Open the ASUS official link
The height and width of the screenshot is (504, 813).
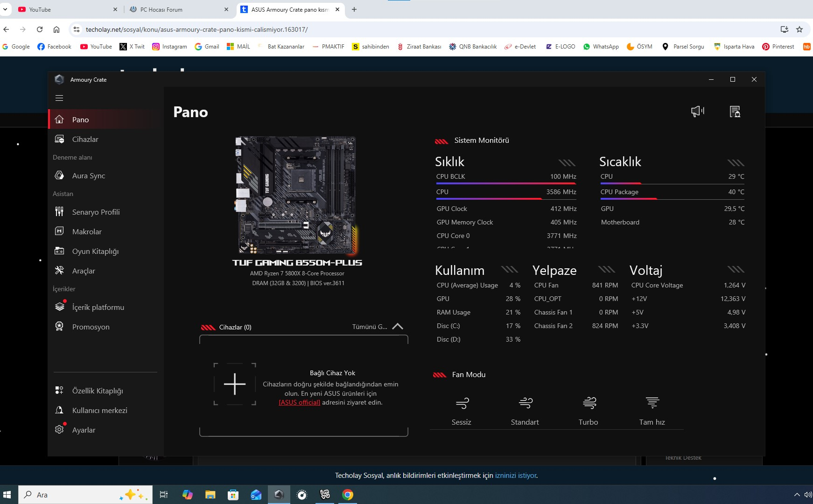pyautogui.click(x=300, y=403)
